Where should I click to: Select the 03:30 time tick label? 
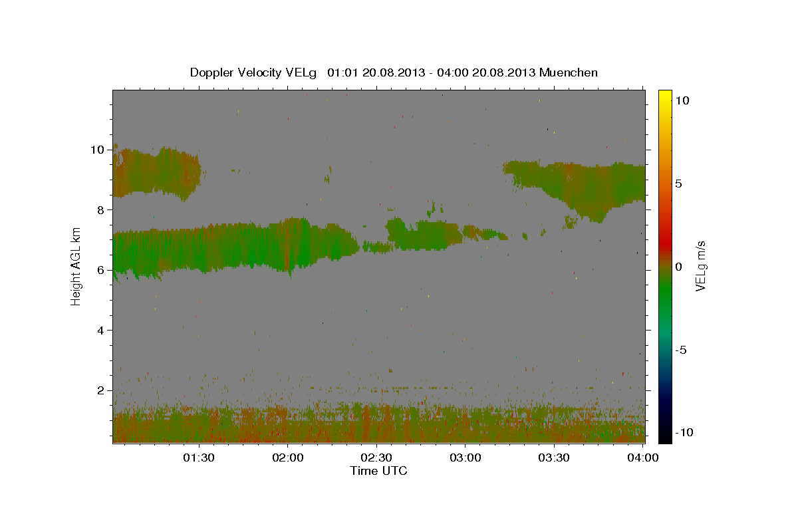(x=554, y=458)
